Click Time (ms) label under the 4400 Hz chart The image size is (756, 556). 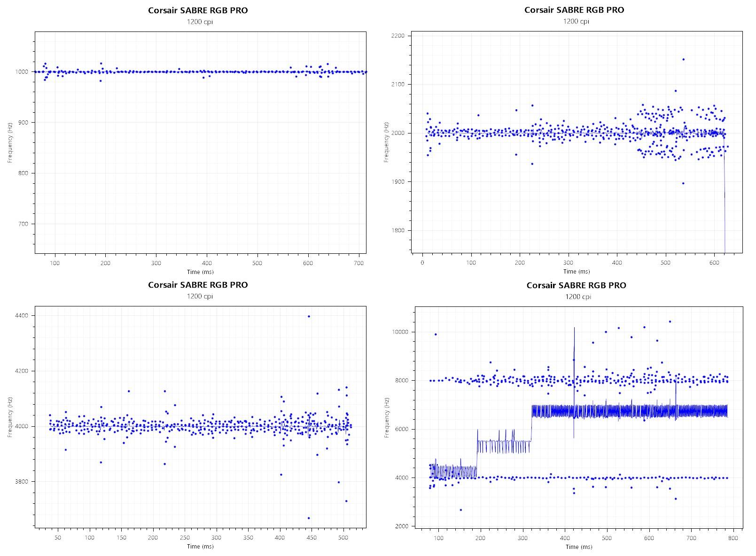200,547
